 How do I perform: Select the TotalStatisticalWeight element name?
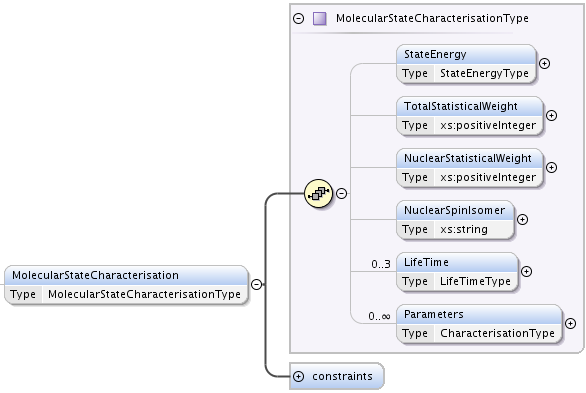460,106
